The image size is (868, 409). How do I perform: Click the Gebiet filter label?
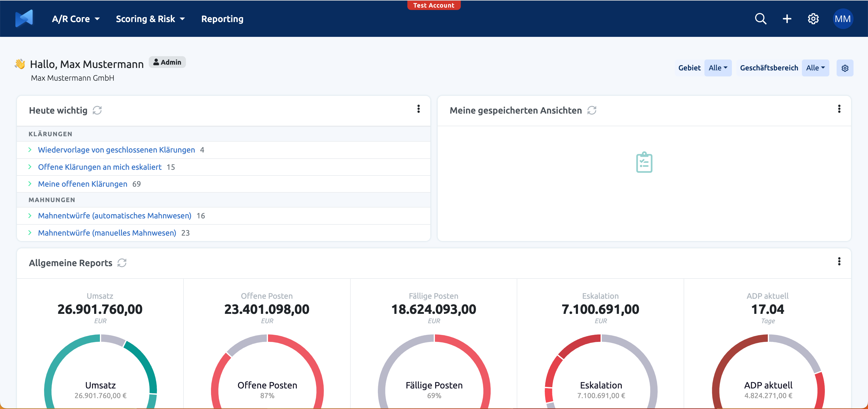click(x=689, y=68)
